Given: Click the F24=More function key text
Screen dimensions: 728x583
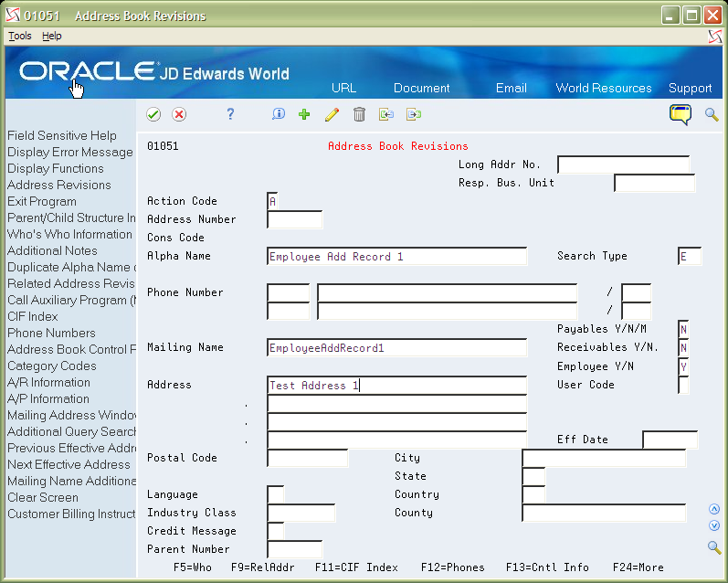Looking at the screenshot, I should (x=638, y=567).
